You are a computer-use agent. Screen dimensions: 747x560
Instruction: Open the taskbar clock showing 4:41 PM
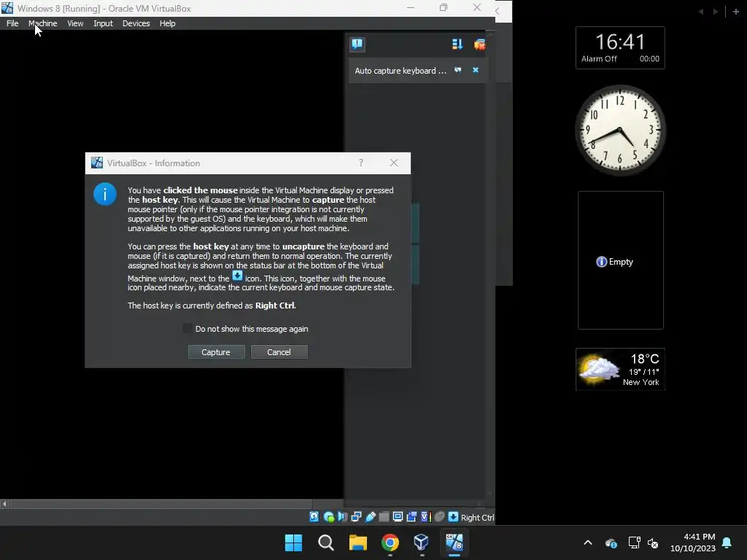tap(693, 542)
